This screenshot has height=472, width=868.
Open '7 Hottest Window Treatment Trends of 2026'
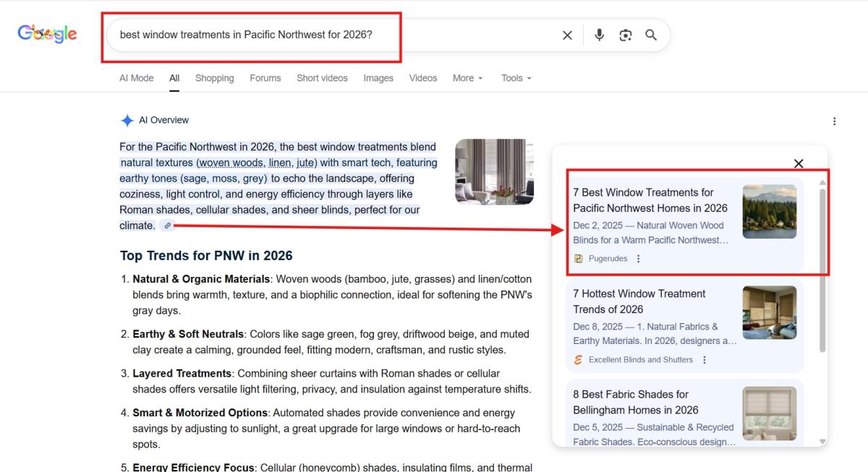(639, 301)
